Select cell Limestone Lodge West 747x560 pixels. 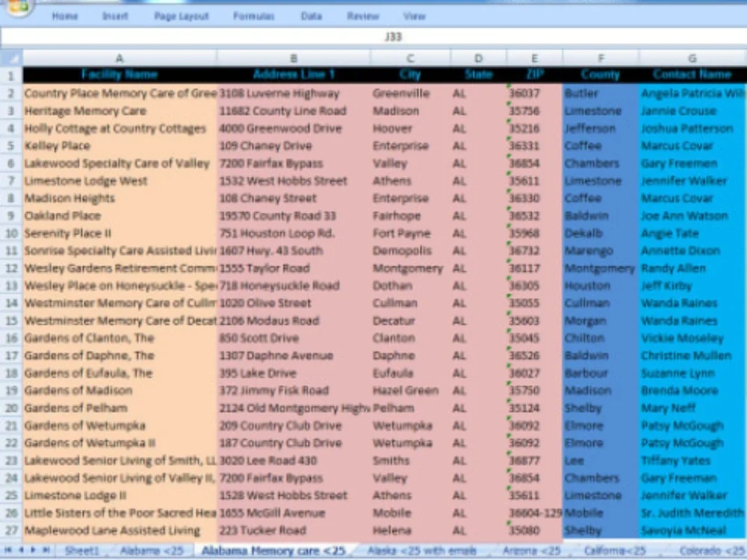[x=120, y=181]
